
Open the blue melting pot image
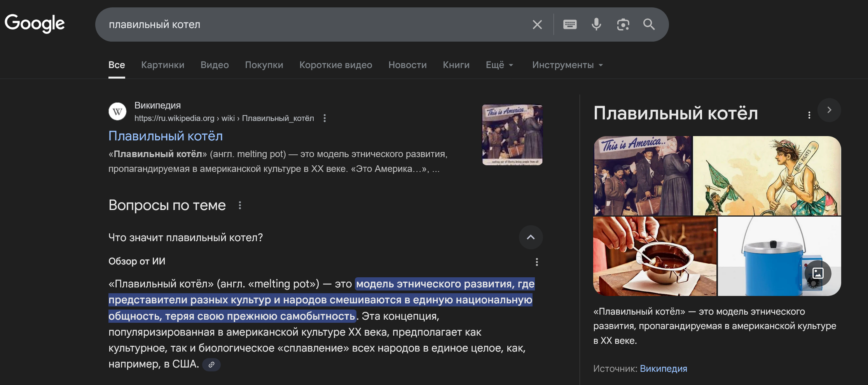(779, 256)
